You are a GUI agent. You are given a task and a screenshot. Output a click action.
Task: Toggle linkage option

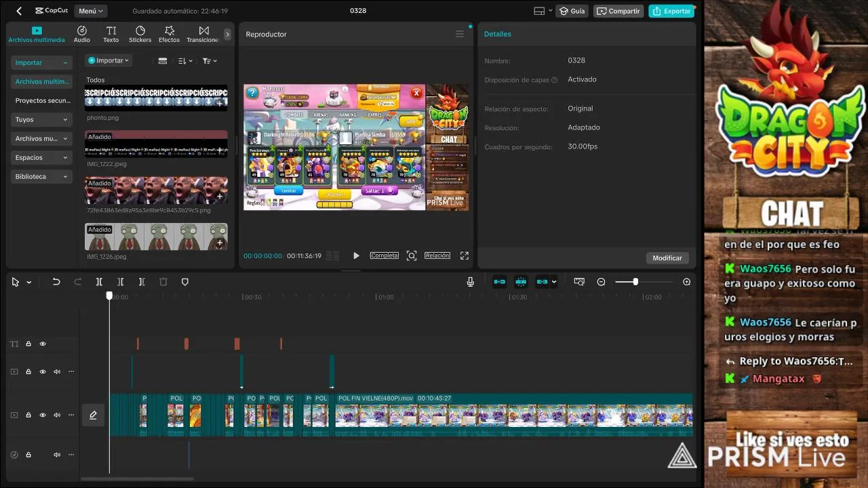coord(542,282)
